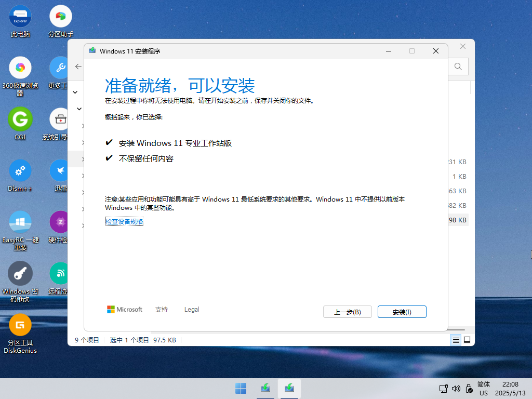This screenshot has width=532, height=399.
Task: Click the 9 个项目 status bar text
Action: click(x=87, y=340)
